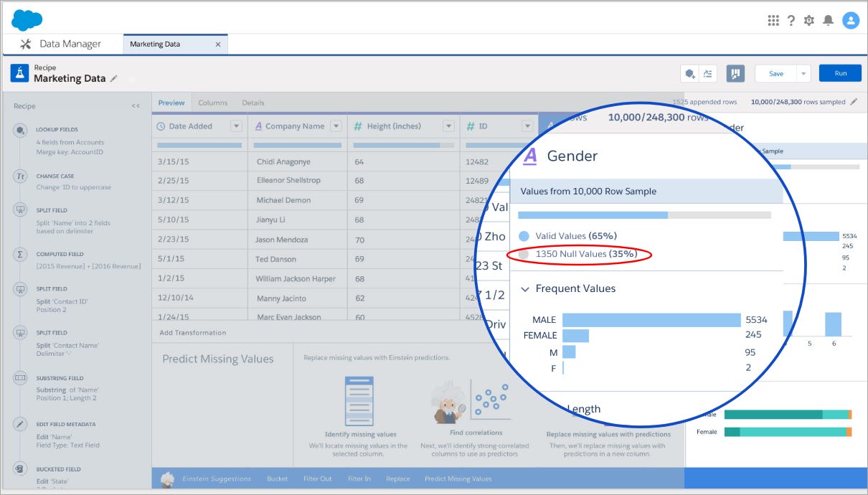Open Height (inches) column dropdown
This screenshot has width=868, height=495.
(448, 126)
